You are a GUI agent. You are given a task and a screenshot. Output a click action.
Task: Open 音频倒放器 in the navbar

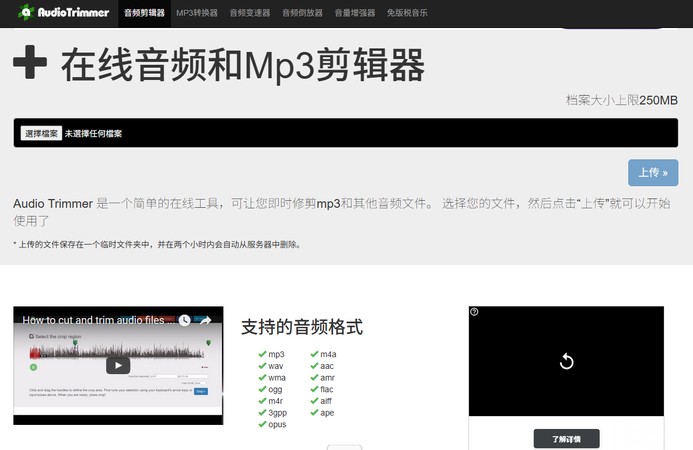click(x=302, y=13)
